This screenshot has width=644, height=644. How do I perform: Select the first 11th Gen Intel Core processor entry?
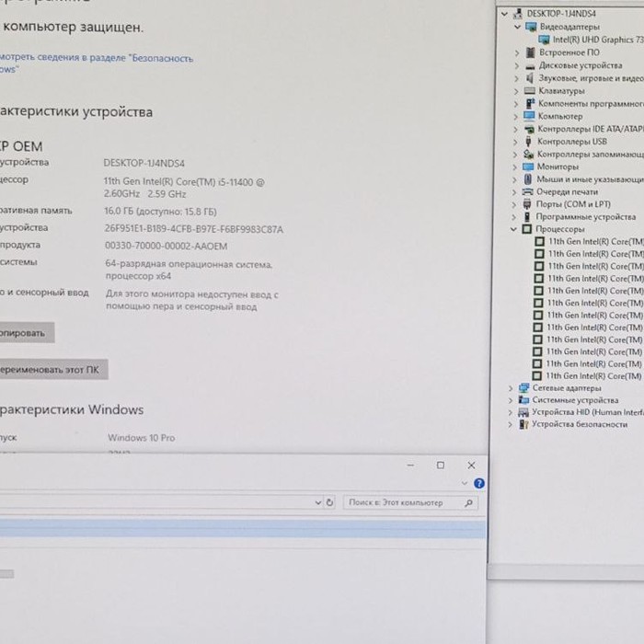point(596,241)
